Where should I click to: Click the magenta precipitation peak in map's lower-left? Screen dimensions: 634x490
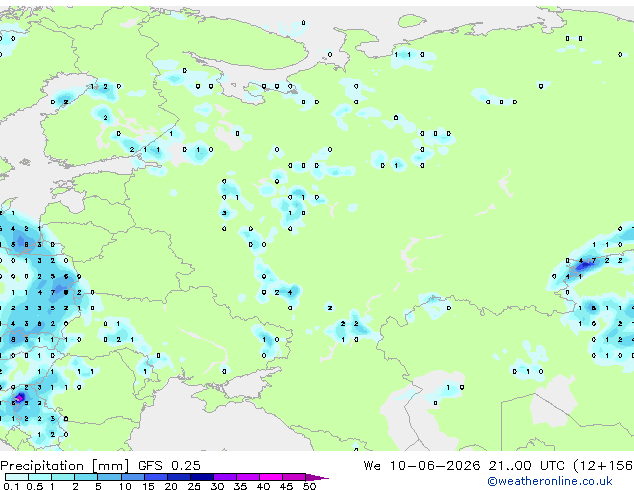click(19, 399)
